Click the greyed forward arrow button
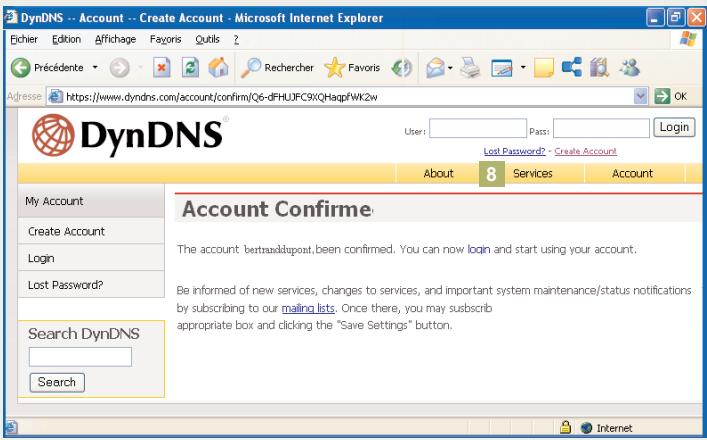707x440 pixels. coord(119,68)
